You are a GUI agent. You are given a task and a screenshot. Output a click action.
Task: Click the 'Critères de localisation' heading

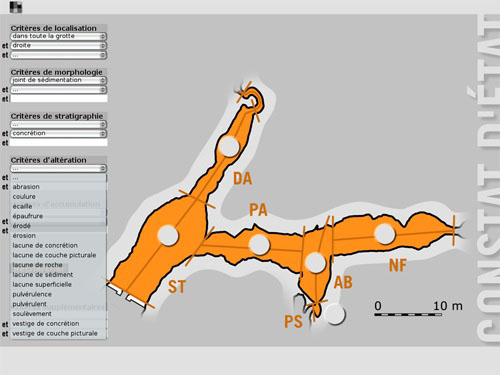53,28
